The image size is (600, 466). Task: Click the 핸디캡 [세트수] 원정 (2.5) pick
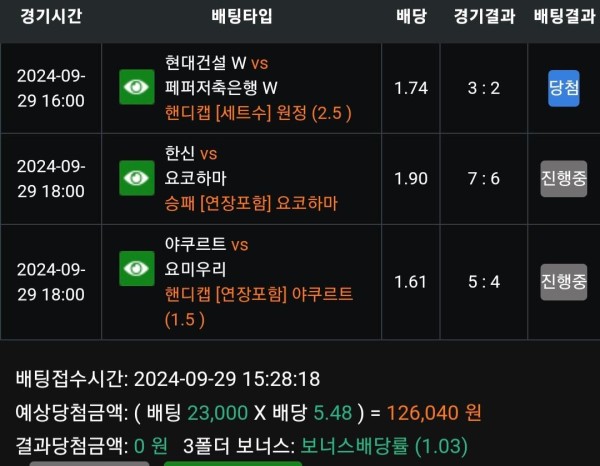(x=258, y=113)
